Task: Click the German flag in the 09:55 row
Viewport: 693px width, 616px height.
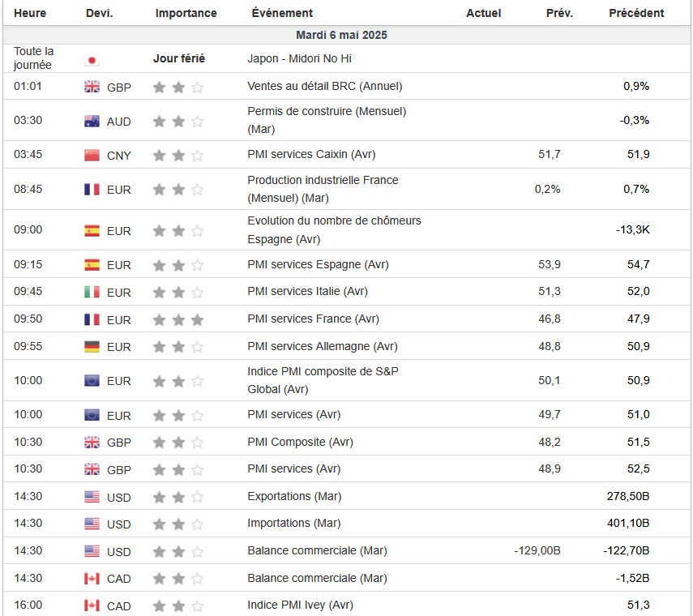Action: click(x=92, y=347)
